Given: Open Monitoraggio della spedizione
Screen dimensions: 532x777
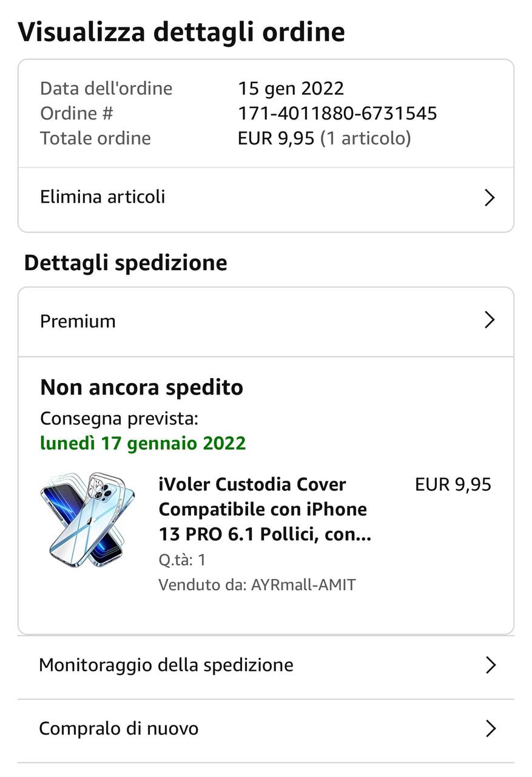Looking at the screenshot, I should tap(166, 665).
